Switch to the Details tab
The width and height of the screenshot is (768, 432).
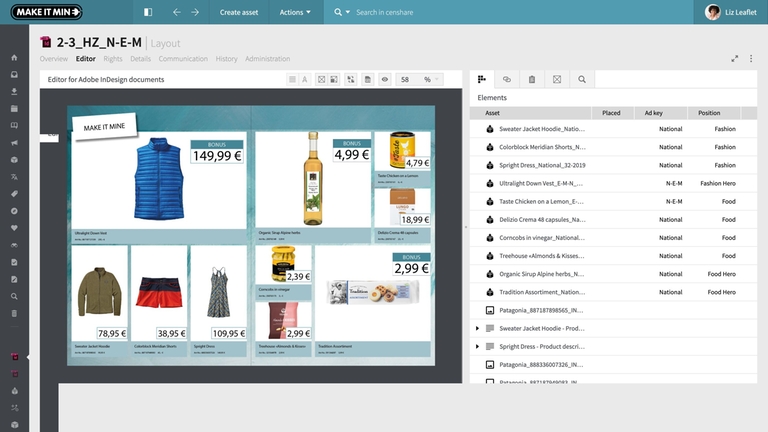pyautogui.click(x=141, y=59)
